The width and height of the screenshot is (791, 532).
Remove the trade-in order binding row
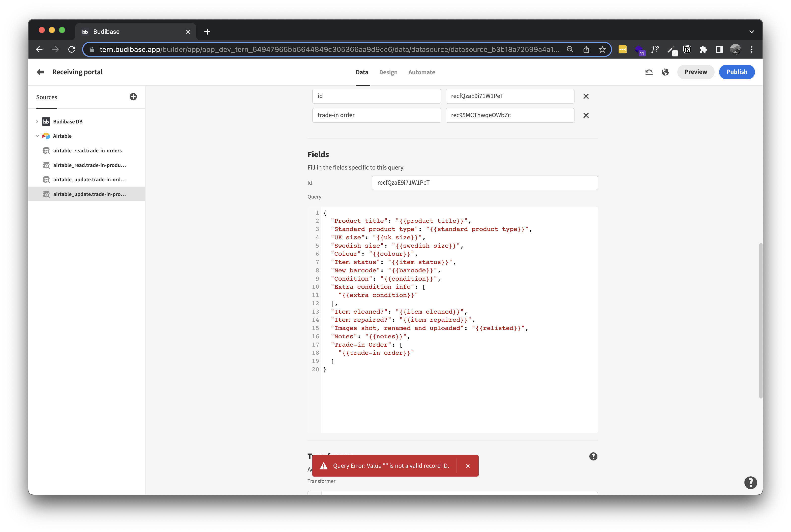[x=586, y=115]
